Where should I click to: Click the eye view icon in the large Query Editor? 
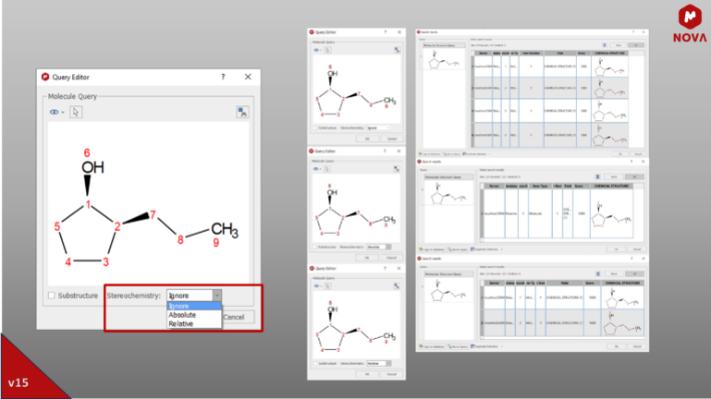(x=54, y=112)
